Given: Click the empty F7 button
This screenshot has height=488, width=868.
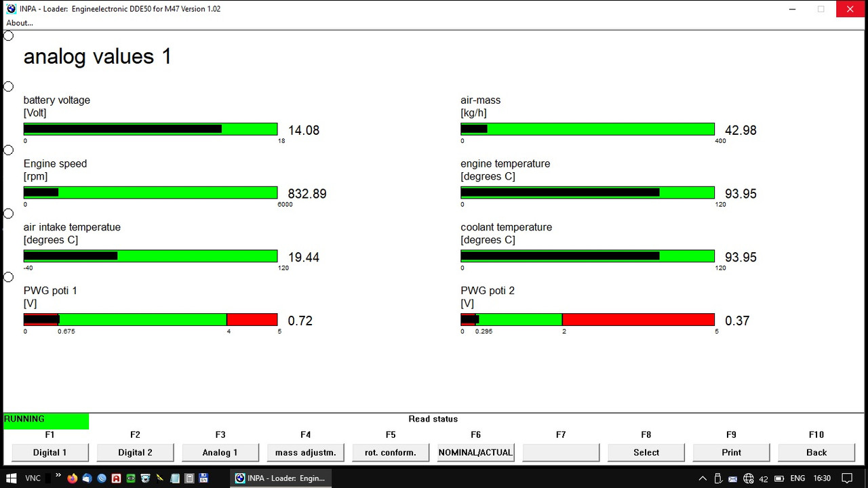Looking at the screenshot, I should (x=561, y=452).
